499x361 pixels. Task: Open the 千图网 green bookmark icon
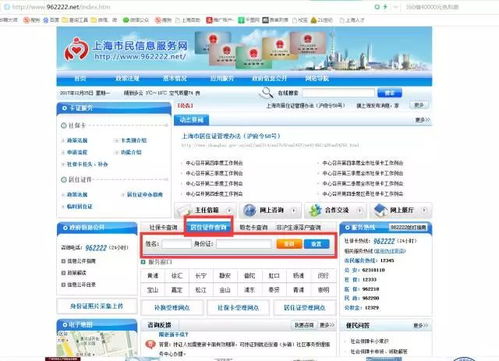pyautogui.click(x=241, y=20)
